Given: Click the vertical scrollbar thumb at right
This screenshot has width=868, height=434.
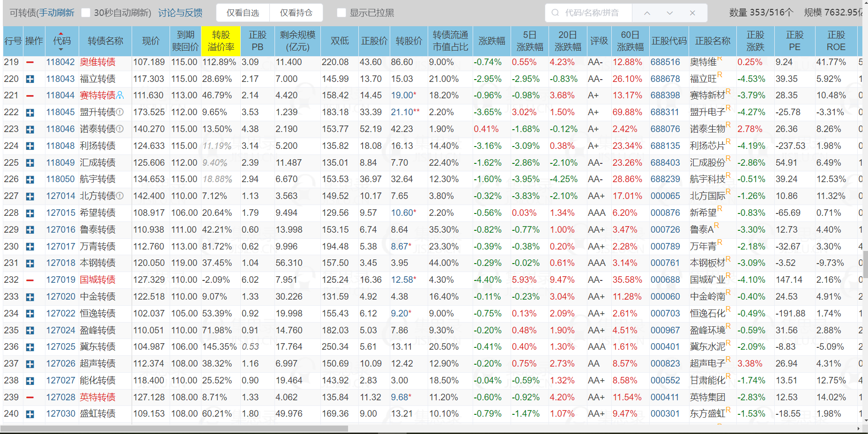Looking at the screenshot, I should tap(865, 264).
